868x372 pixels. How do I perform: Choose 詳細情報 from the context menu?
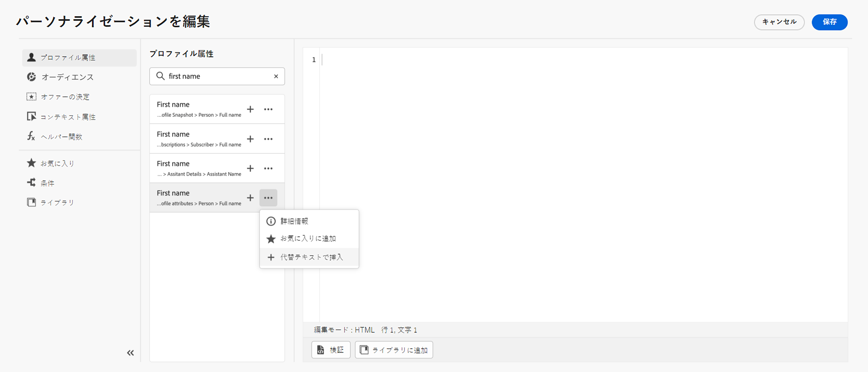coord(294,221)
